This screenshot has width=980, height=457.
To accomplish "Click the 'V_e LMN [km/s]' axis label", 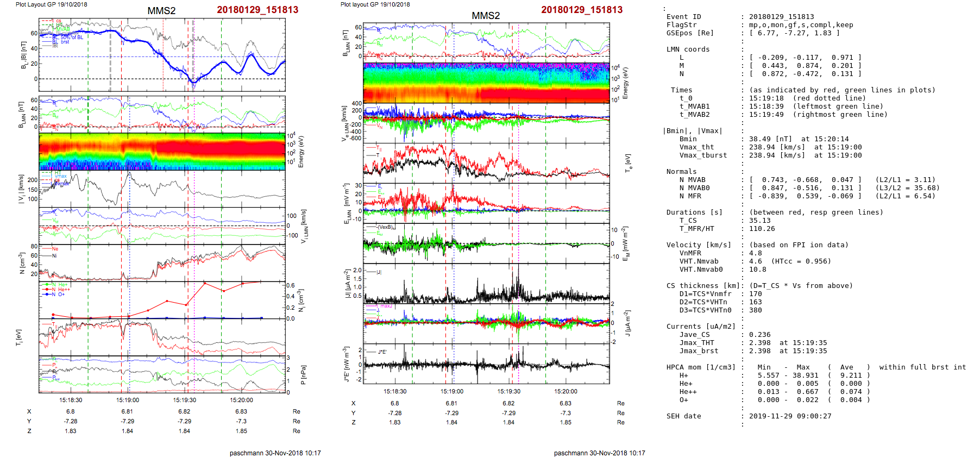I will [344, 123].
